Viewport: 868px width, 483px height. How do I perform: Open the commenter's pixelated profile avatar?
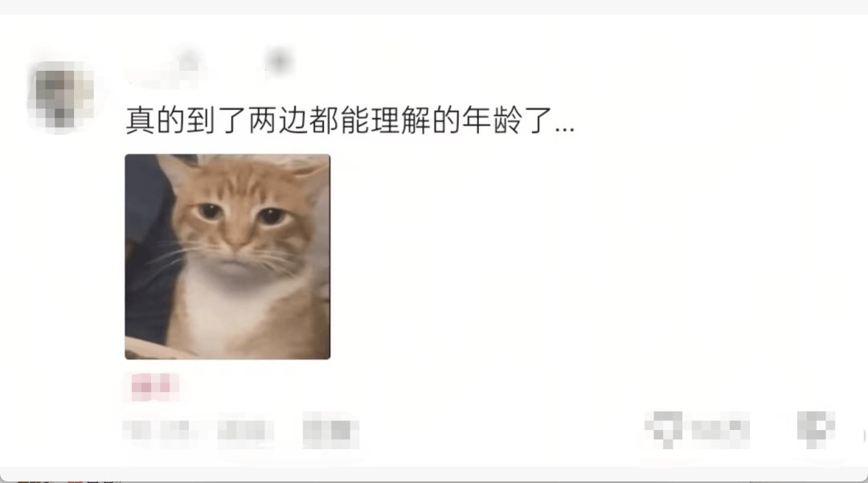pos(61,95)
